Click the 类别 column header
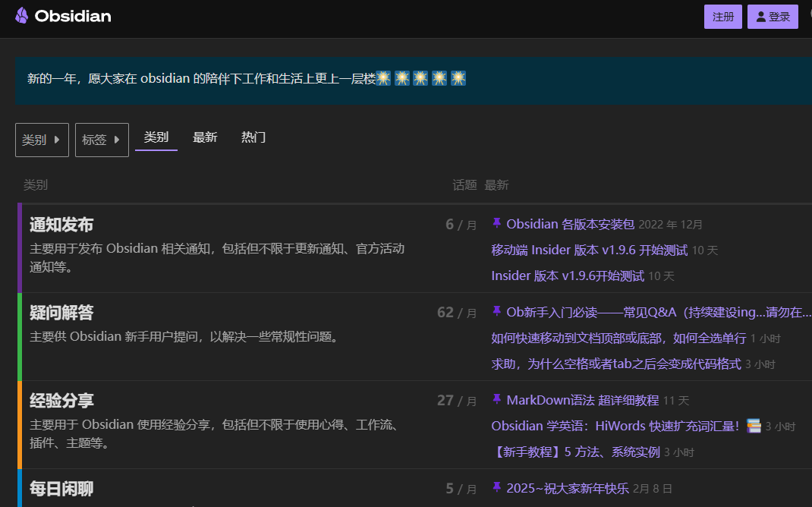The height and width of the screenshot is (507, 812). pos(36,185)
